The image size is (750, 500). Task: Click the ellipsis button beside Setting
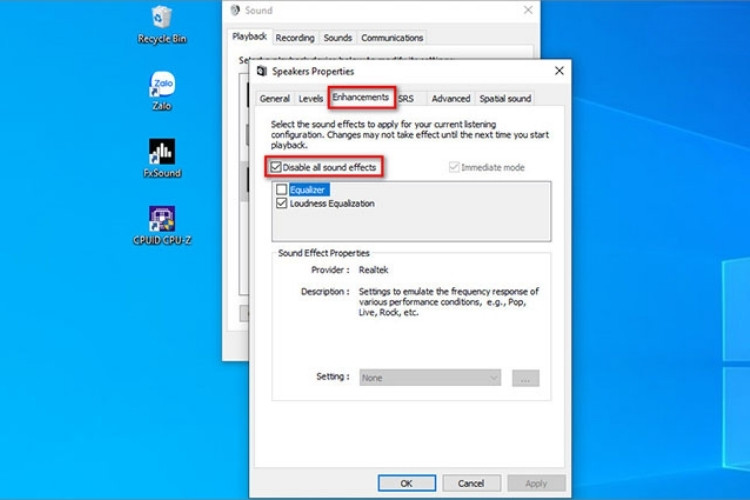pos(526,378)
